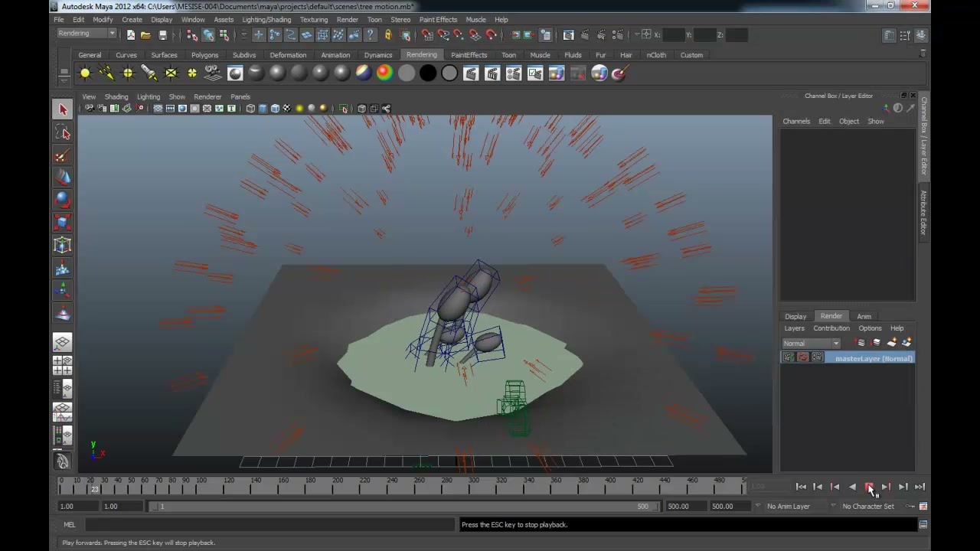Click the New Scene icon
This screenshot has height=551, width=980.
coord(130,34)
